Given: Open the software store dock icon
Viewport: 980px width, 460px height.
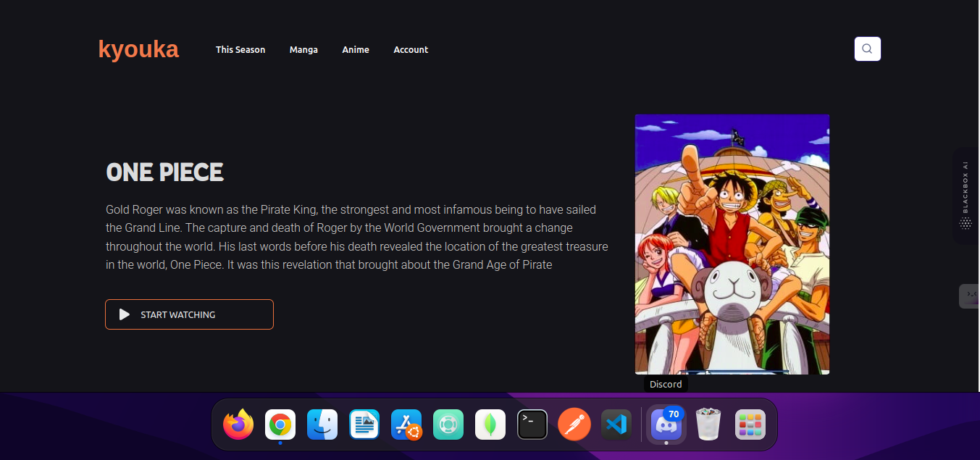Looking at the screenshot, I should pos(406,425).
